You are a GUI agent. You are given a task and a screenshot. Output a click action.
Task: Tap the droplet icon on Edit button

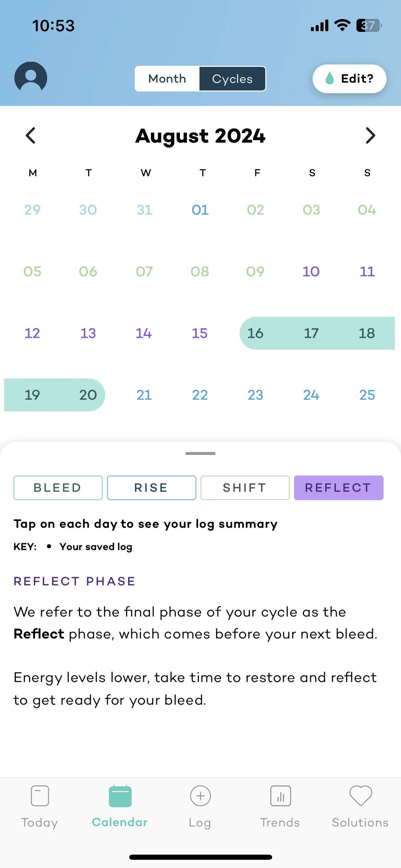[330, 79]
